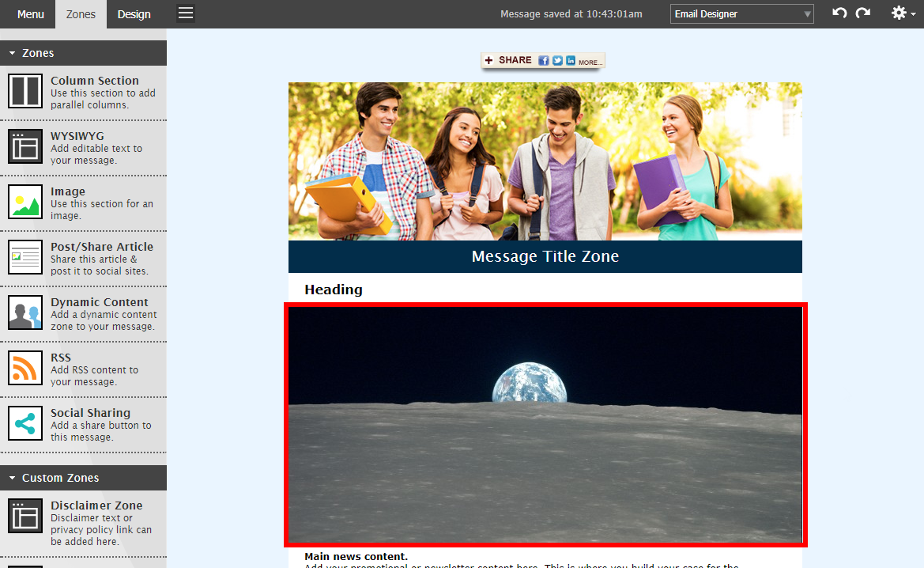The height and width of the screenshot is (568, 924).
Task: Select the Post/Share Article zone icon
Action: (25, 258)
